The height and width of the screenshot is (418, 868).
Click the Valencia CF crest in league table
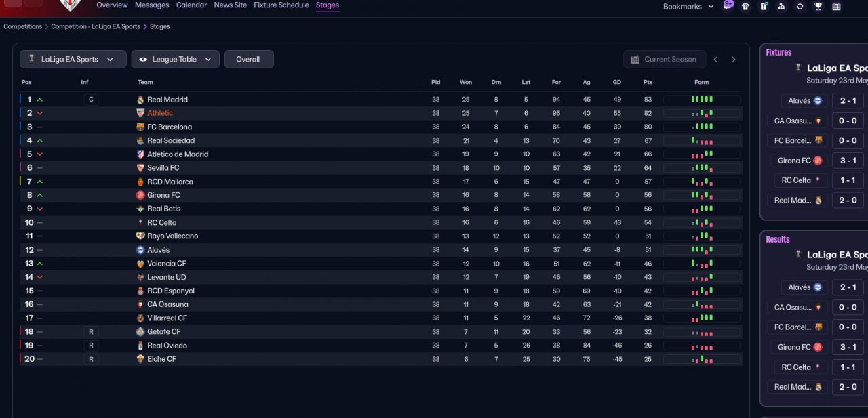(x=140, y=264)
